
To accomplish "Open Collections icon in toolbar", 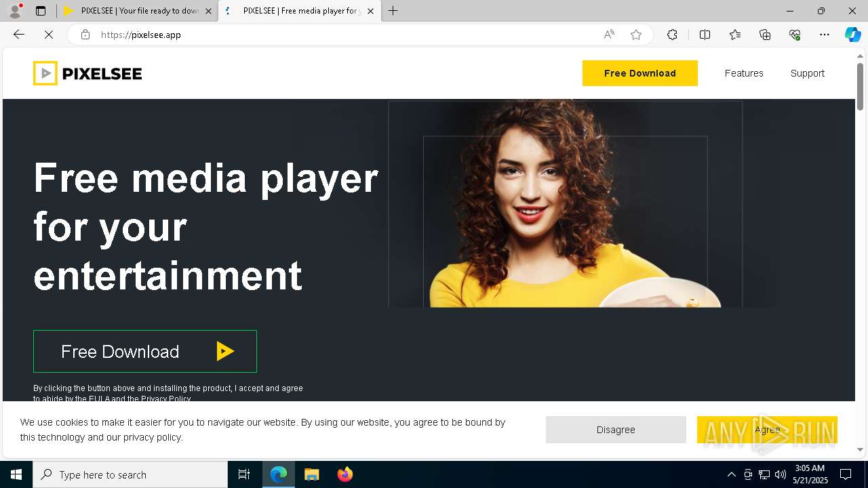I will pos(765,35).
